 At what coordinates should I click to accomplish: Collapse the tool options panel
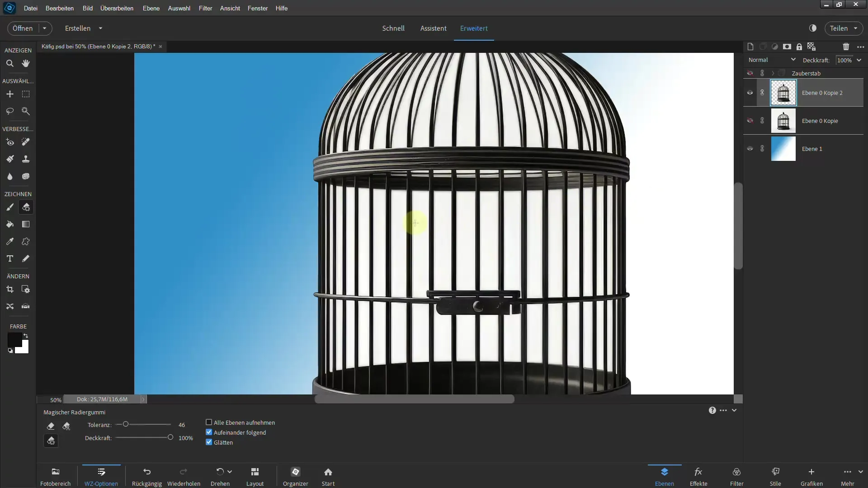tap(734, 410)
